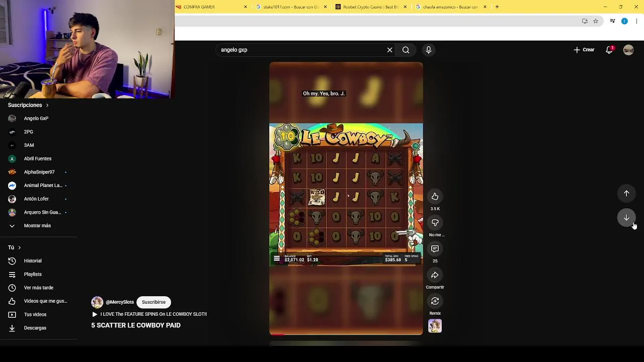Click the Short's progress bar

[x=346, y=334]
